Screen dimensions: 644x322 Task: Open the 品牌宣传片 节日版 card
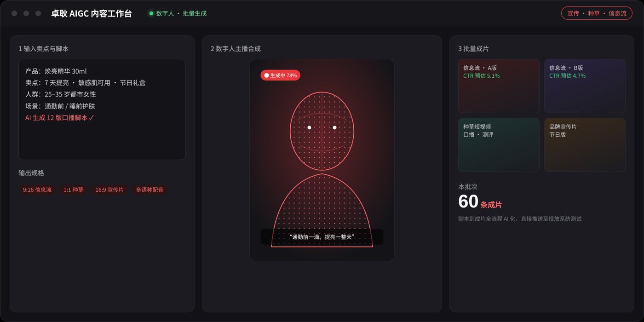click(x=585, y=145)
